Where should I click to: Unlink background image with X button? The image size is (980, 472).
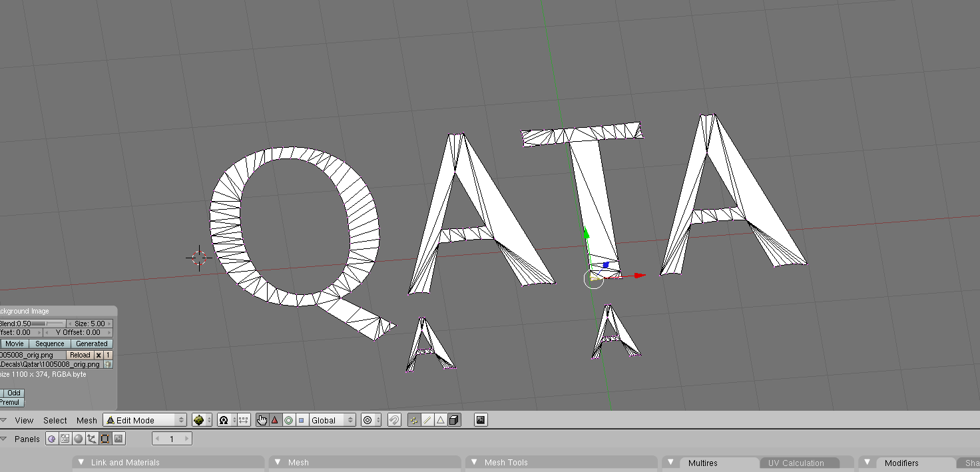point(99,355)
